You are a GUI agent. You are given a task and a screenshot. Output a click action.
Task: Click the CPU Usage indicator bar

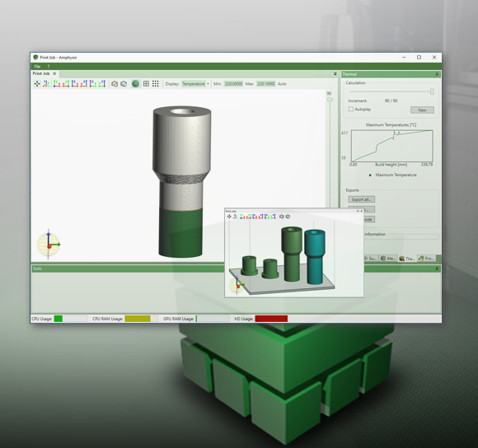[70, 319]
